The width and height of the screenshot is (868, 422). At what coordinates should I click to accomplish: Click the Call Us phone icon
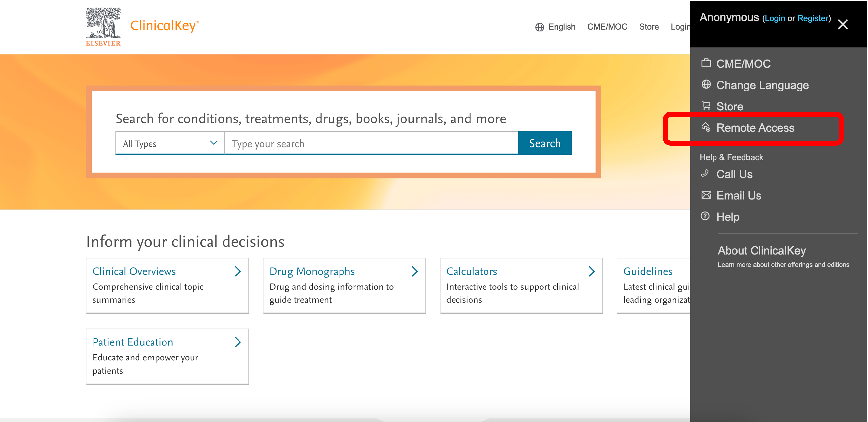(x=705, y=174)
